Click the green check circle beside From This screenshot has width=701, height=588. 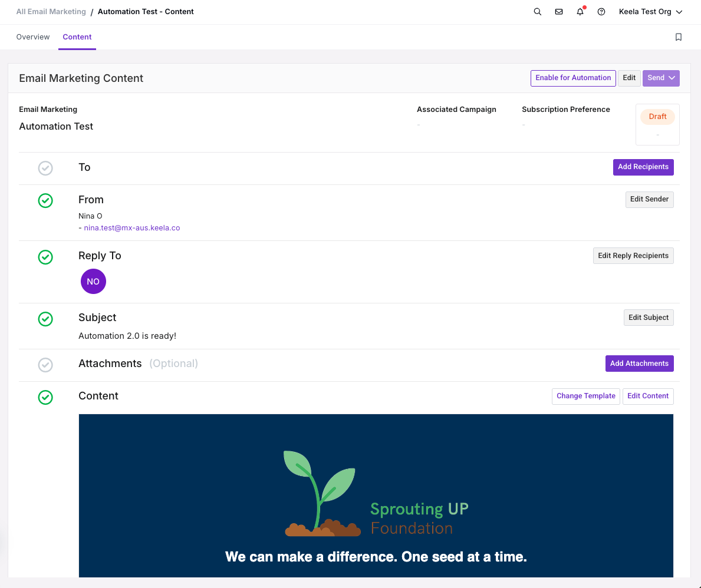pos(45,201)
